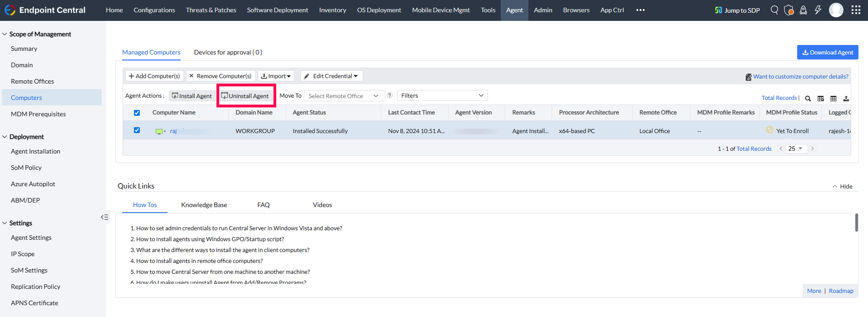Click the Quick Links panel scrollbar

(x=856, y=223)
